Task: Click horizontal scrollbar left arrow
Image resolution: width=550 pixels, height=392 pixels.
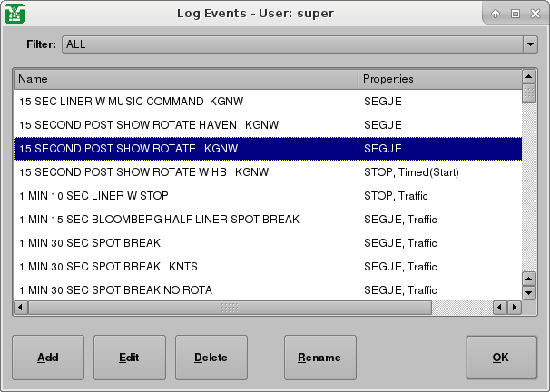Action: 21,308
